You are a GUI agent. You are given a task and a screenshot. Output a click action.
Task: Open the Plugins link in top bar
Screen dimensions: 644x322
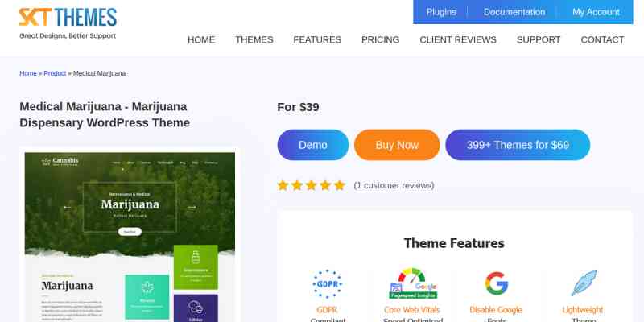coord(441,12)
